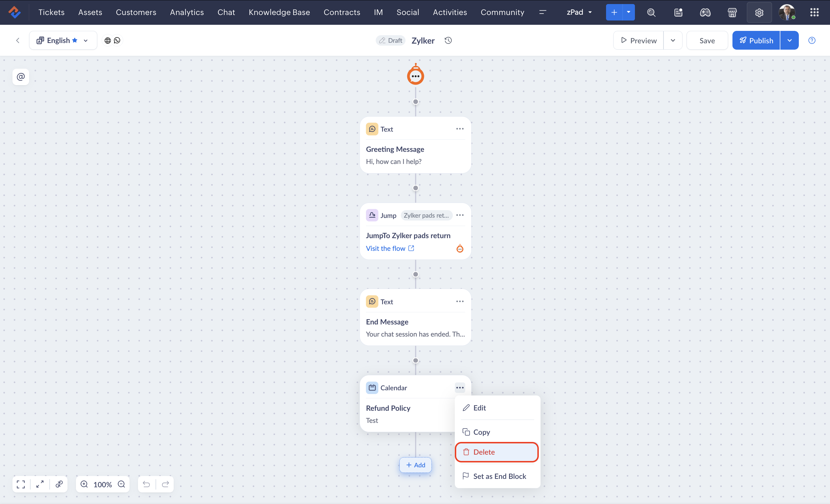Click the zoom out magnifier icon
830x504 pixels.
click(x=121, y=484)
